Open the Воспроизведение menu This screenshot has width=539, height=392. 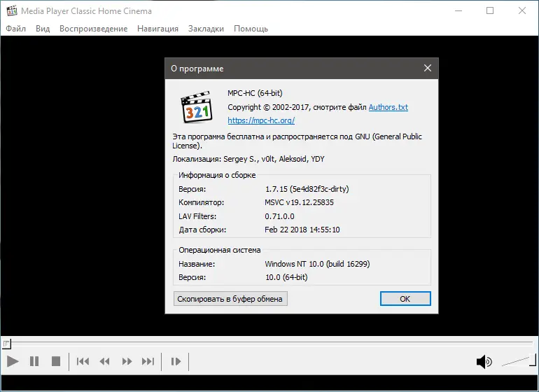click(x=94, y=29)
